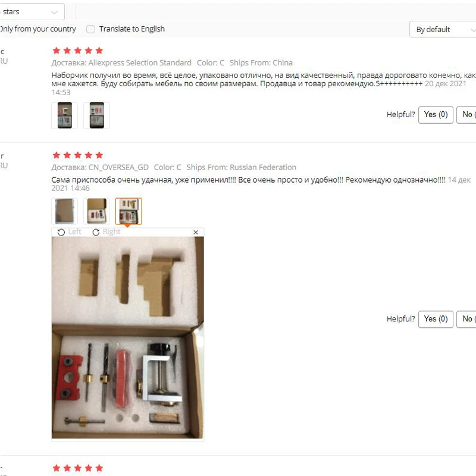Screen dimensions: 476x476
Task: View the middle thumbnail of the second review
Action: tap(96, 211)
